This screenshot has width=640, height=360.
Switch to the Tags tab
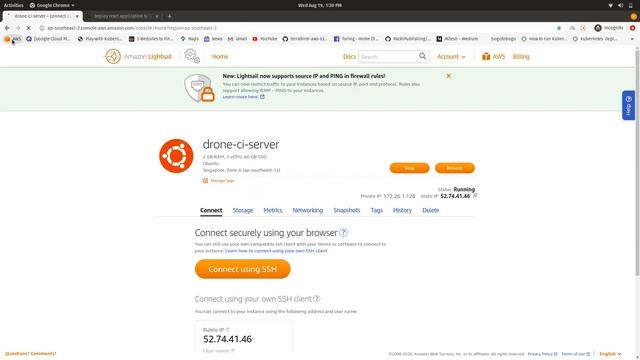(x=377, y=210)
